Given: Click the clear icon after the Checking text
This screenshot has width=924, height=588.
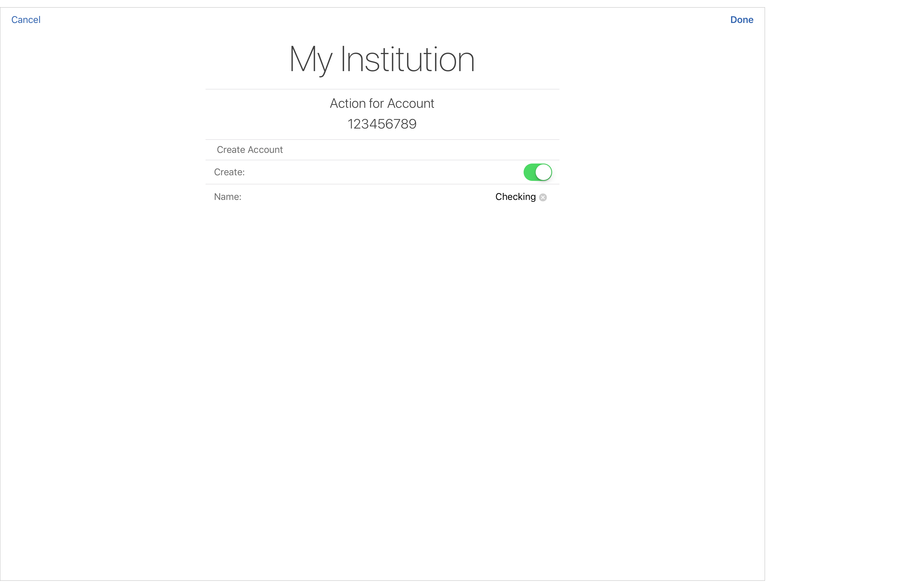Looking at the screenshot, I should click(543, 197).
